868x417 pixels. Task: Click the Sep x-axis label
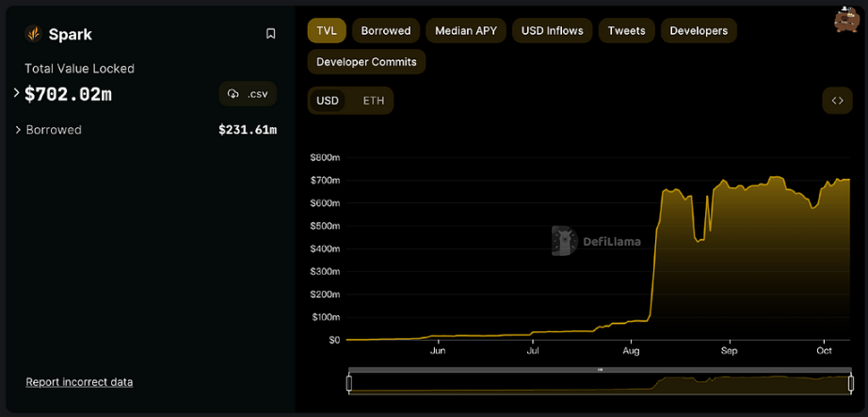(x=729, y=350)
